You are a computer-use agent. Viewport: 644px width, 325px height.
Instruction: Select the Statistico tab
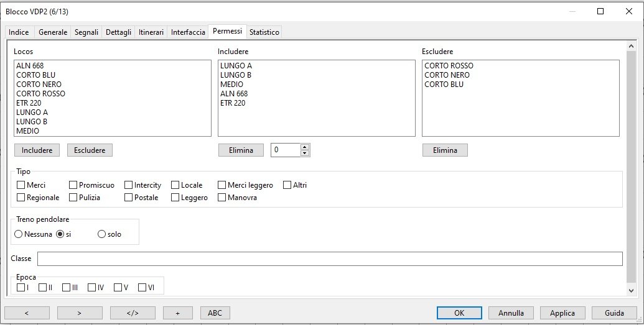(264, 32)
